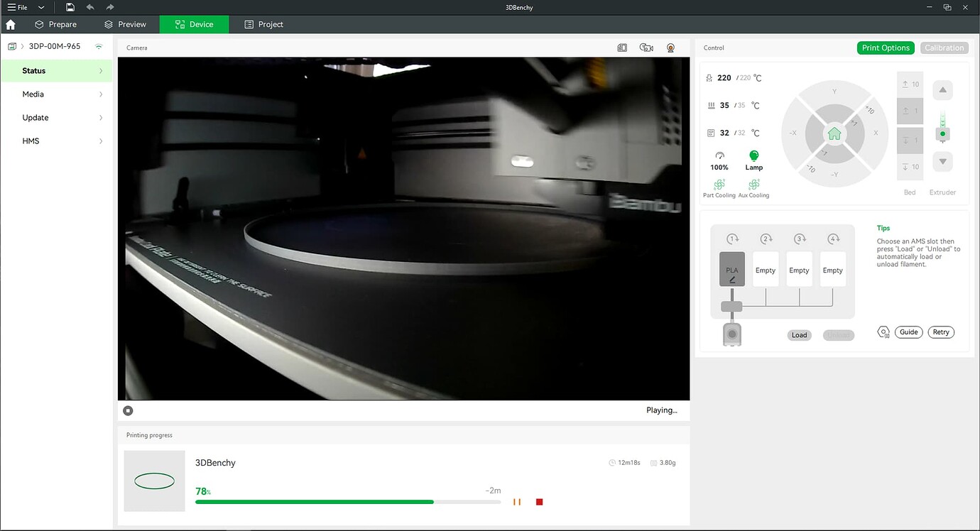Switch to the Device tab
The width and height of the screenshot is (980, 531).
pyautogui.click(x=194, y=24)
